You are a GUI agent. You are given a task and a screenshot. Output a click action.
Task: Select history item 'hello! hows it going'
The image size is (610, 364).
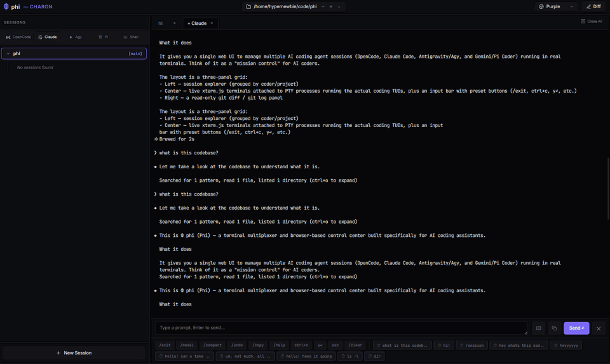point(306,356)
